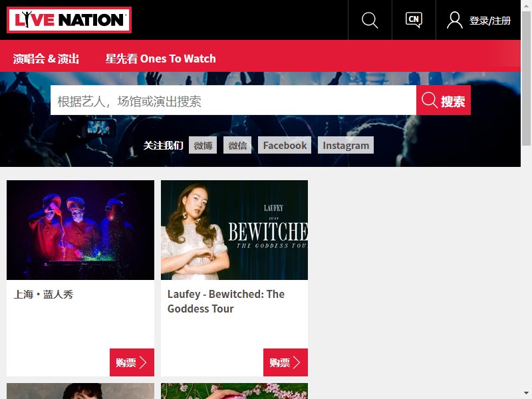Open 演唱会 & 演出 menu
Image resolution: width=532 pixels, height=399 pixels.
(x=46, y=59)
